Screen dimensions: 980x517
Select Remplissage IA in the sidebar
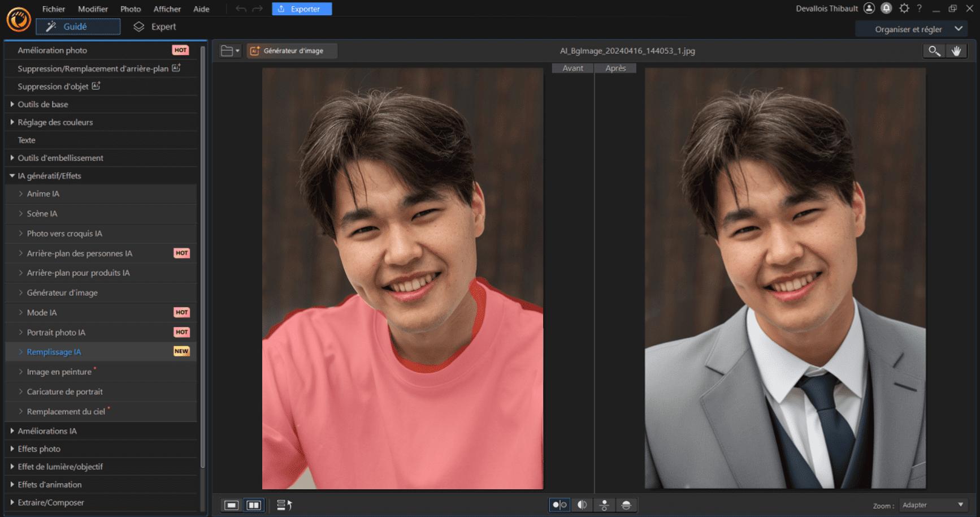(x=53, y=351)
